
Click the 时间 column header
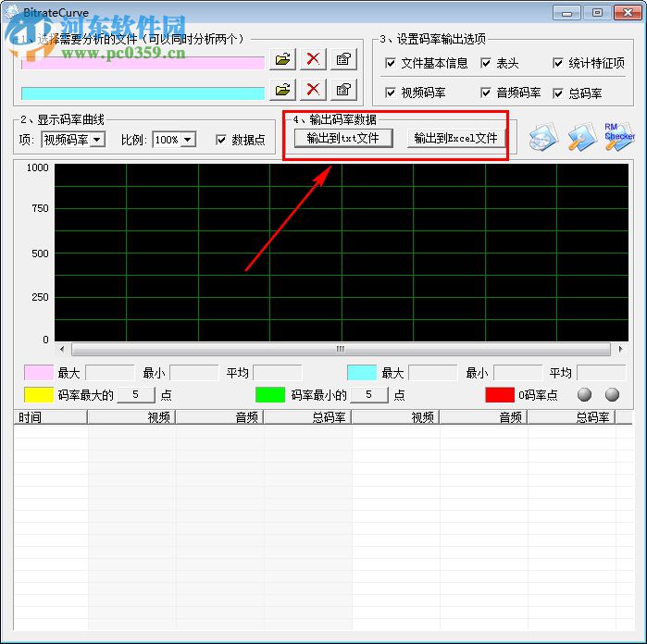point(50,417)
